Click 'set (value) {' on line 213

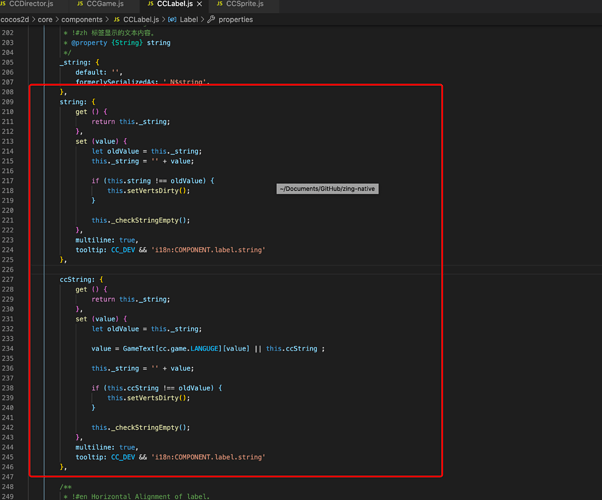tap(101, 141)
